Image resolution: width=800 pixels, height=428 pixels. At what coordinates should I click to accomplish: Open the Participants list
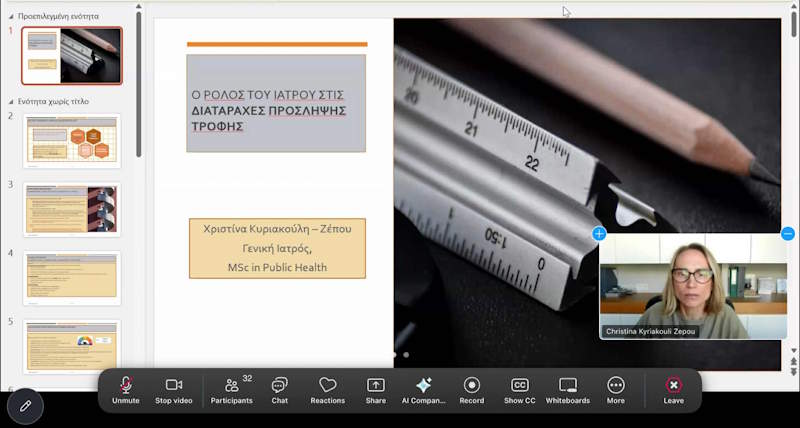(231, 385)
